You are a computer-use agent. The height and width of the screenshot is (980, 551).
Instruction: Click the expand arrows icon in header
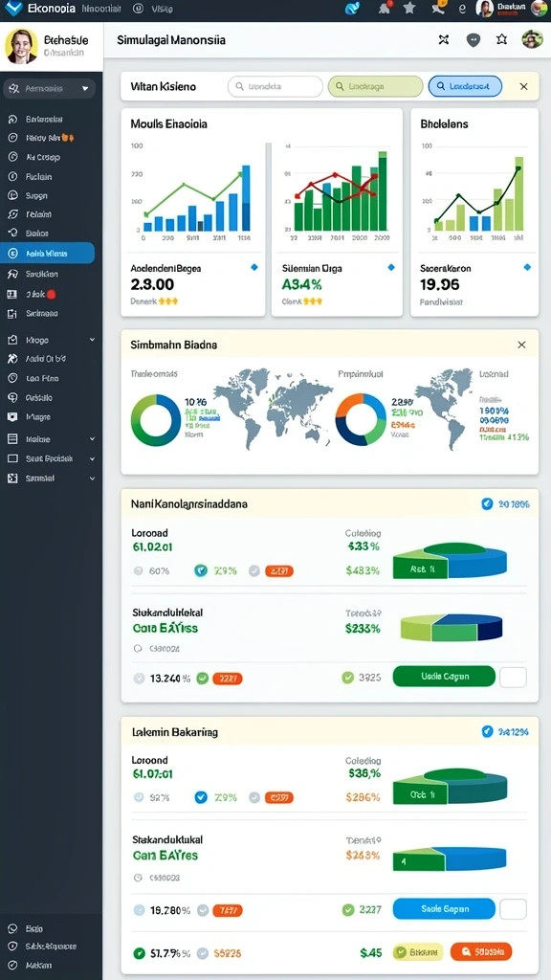[x=444, y=40]
